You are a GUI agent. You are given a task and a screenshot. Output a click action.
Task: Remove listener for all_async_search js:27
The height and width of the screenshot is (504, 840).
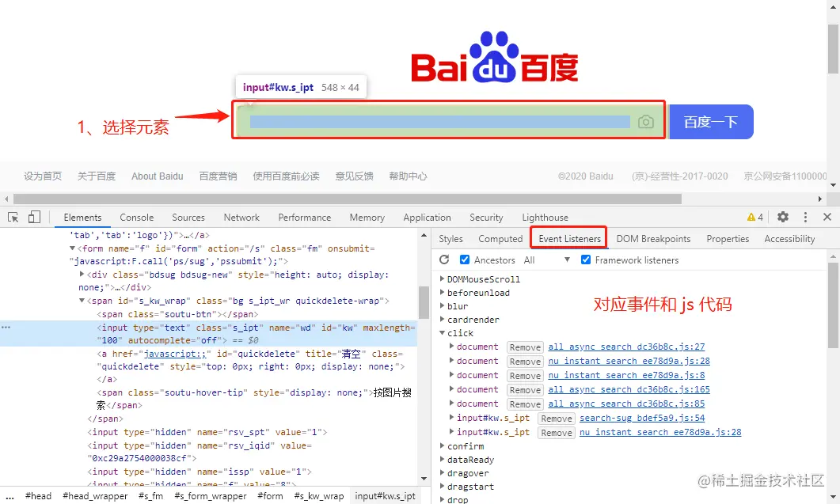coord(525,347)
